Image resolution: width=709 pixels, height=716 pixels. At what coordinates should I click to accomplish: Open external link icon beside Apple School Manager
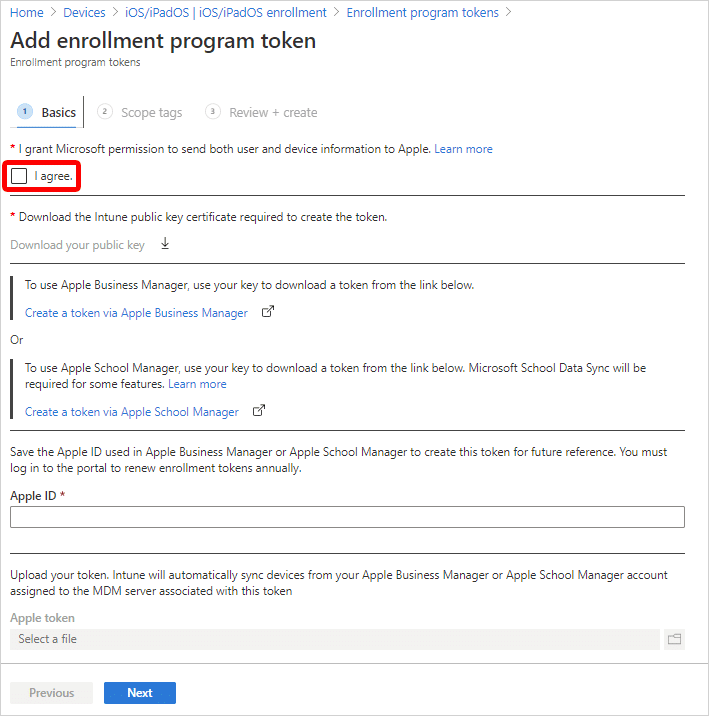259,411
